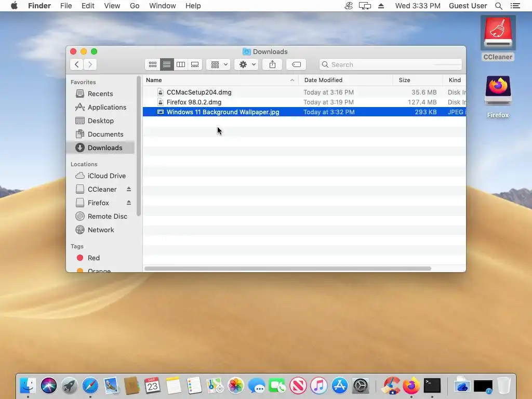Open the Window menu
The image size is (532, 399).
(x=163, y=6)
